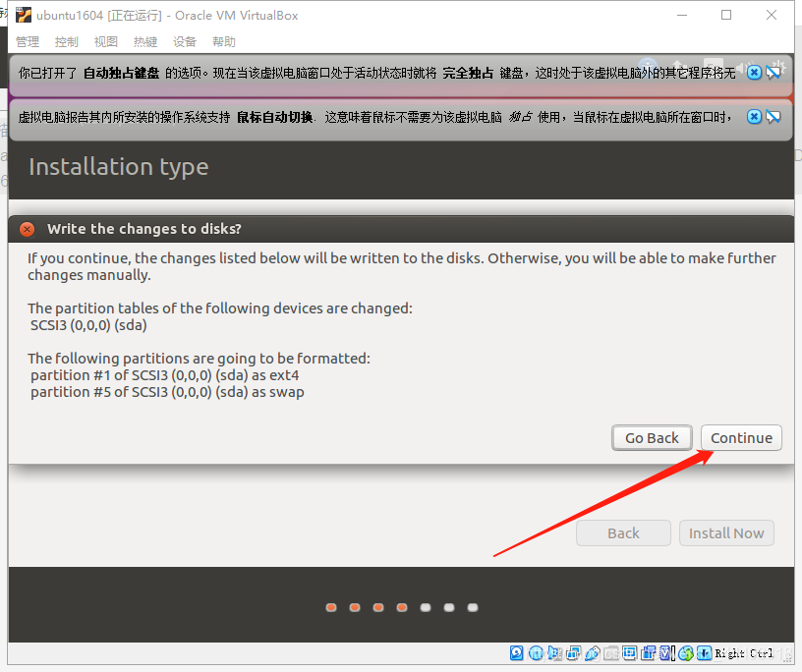Screen dimensions: 802x672
Task: Open the USB devices indicator icon
Action: (593, 653)
